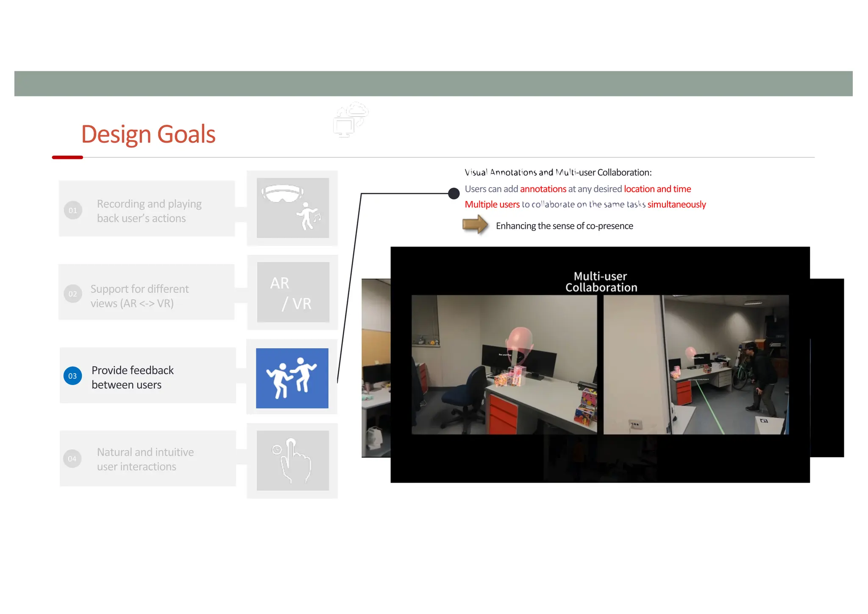Viewport: 868px width, 614px height.
Task: Click 'Visual Annotations and Multi-user Collaboration:' heading
Action: [x=558, y=172]
